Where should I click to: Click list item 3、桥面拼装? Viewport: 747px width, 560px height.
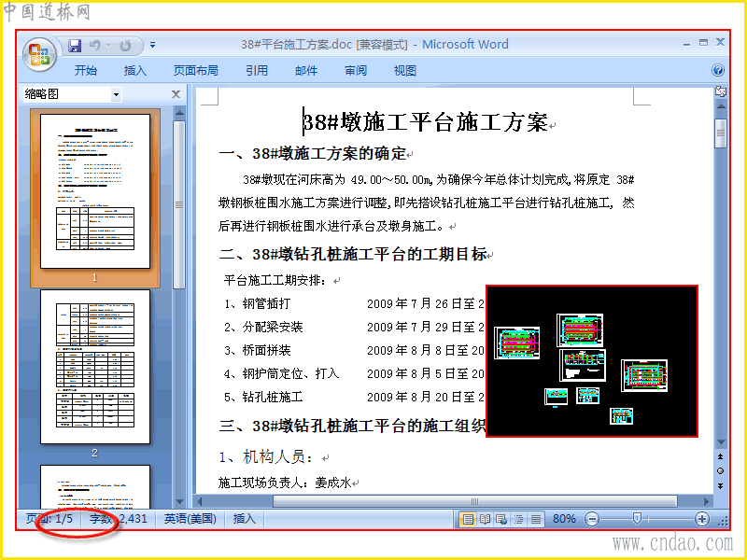tap(258, 351)
